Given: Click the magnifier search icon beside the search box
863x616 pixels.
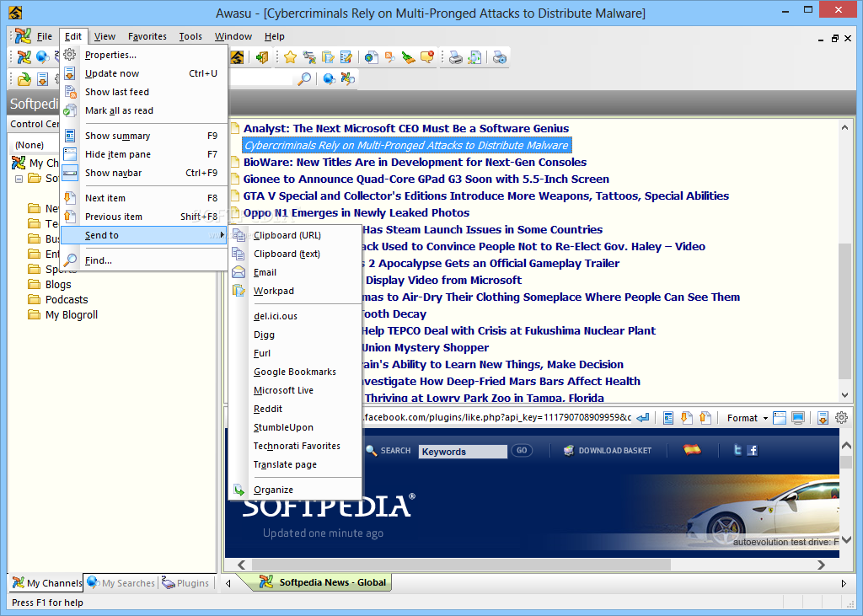Looking at the screenshot, I should tap(303, 78).
